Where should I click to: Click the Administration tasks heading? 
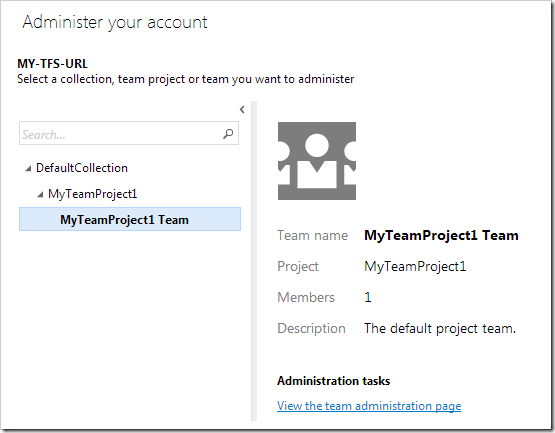coord(333,381)
